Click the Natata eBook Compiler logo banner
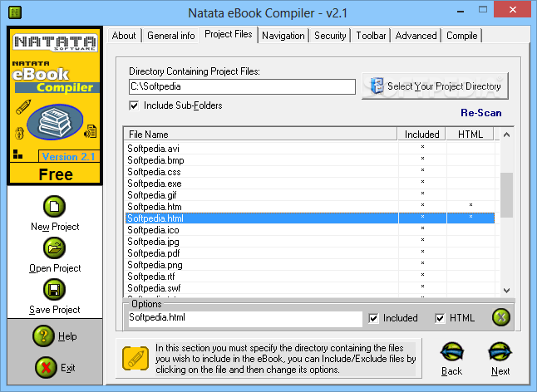Image resolution: width=537 pixels, height=392 pixels. 55,106
